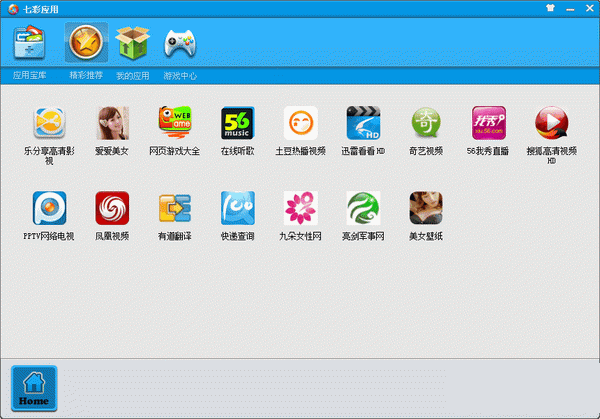Screen dimensions: 600x419
Task: Launch the 亮剑军事网 green icon
Action: 363,208
